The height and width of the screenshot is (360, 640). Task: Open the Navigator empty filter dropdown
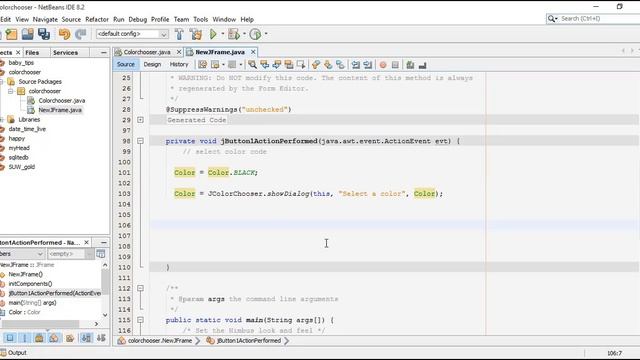[89, 254]
